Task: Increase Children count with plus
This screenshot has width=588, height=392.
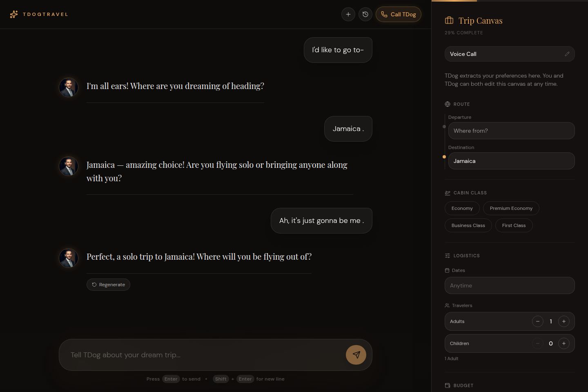Action: coord(564,343)
